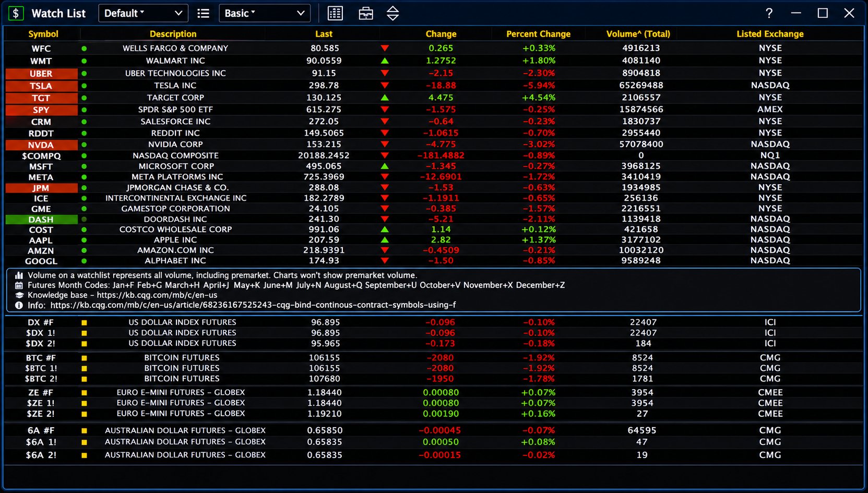The image size is (868, 493).
Task: Click the red down arrow in TSLA row
Action: [385, 85]
